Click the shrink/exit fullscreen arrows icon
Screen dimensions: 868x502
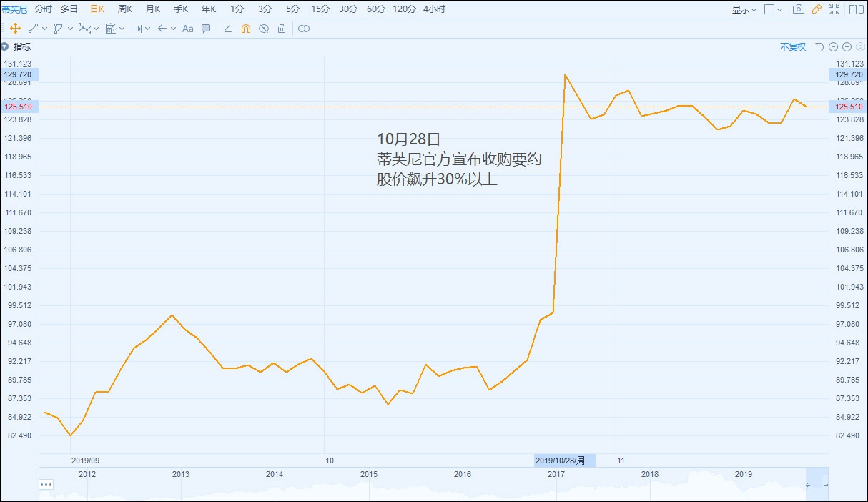click(834, 9)
